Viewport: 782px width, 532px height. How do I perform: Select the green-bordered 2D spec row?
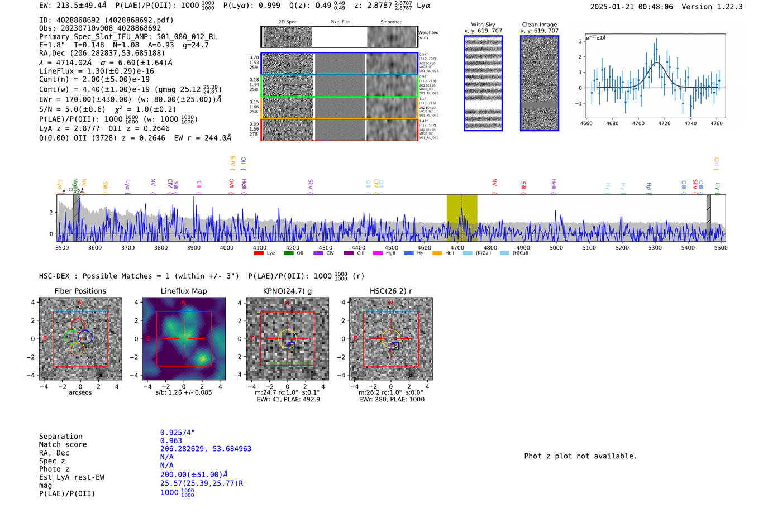(x=340, y=86)
